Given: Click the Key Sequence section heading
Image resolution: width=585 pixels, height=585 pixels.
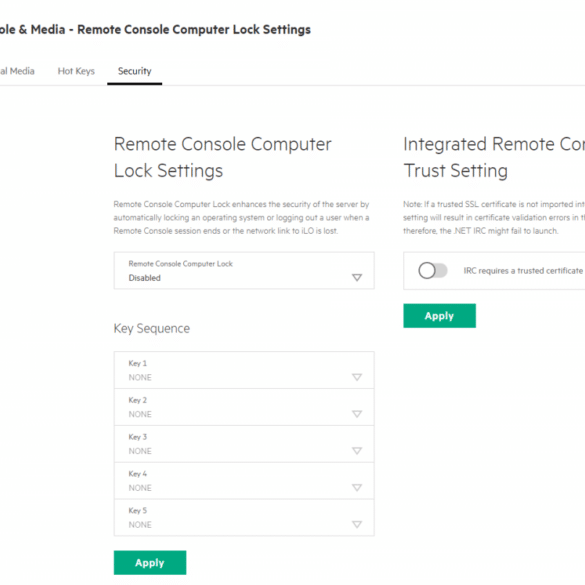Looking at the screenshot, I should (152, 329).
